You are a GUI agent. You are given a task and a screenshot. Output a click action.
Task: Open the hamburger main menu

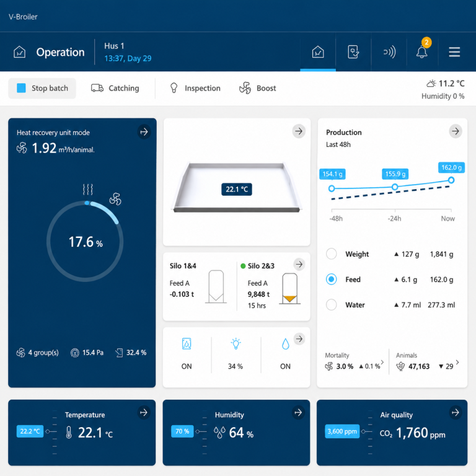click(454, 52)
